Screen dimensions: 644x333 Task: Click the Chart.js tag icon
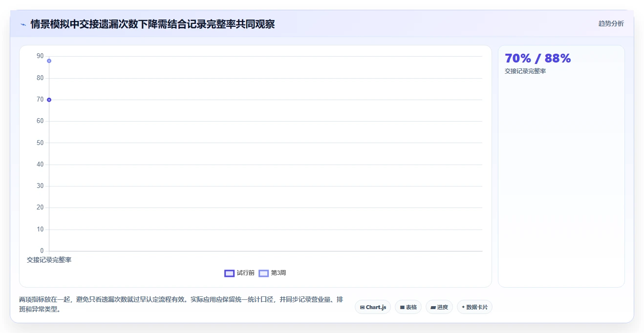(362, 307)
